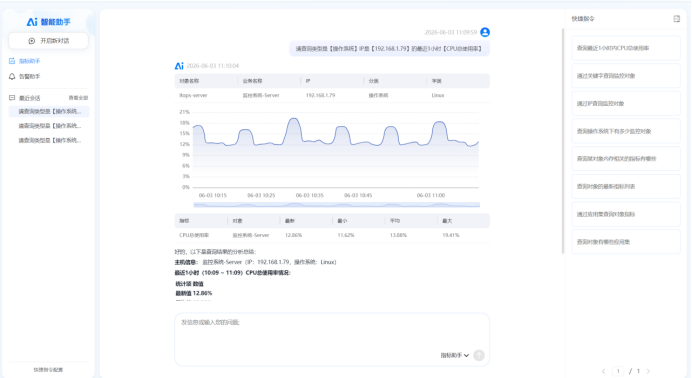692x378 pixels.
Task: Go to previous page of quick commands
Action: pos(603,371)
